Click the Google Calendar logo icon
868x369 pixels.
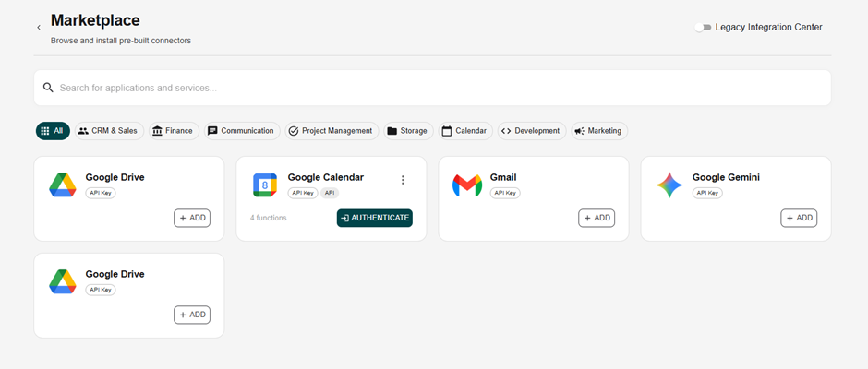[265, 184]
